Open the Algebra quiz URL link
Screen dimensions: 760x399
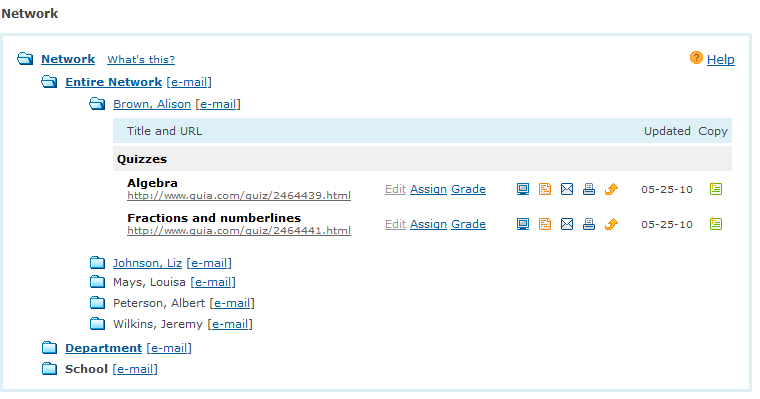click(239, 196)
